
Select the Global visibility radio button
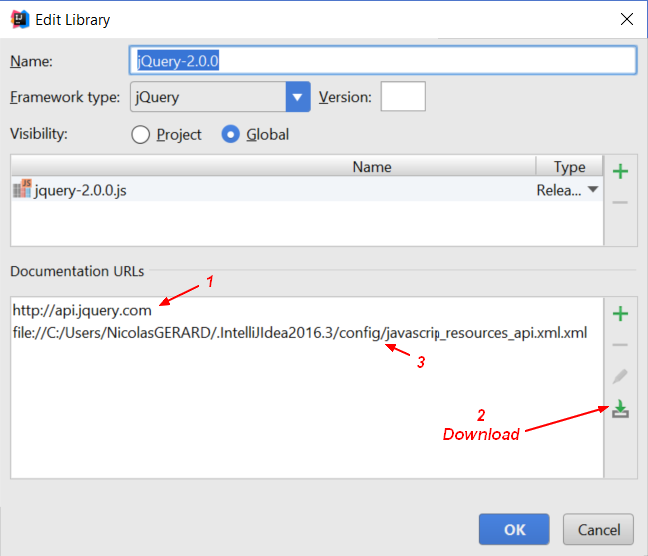point(231,134)
